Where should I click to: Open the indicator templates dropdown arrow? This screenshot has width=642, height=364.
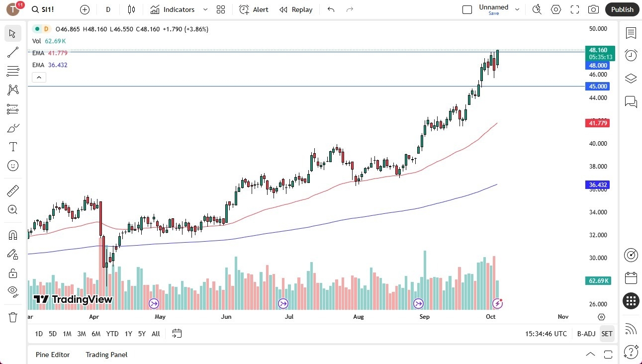pos(204,9)
